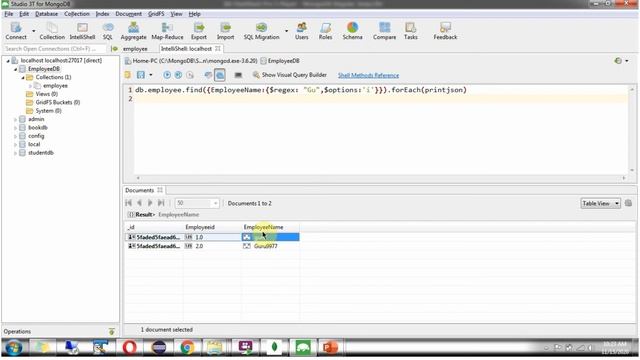Collapse the EmployeeDB database node
640x360 pixels.
coord(16,69)
